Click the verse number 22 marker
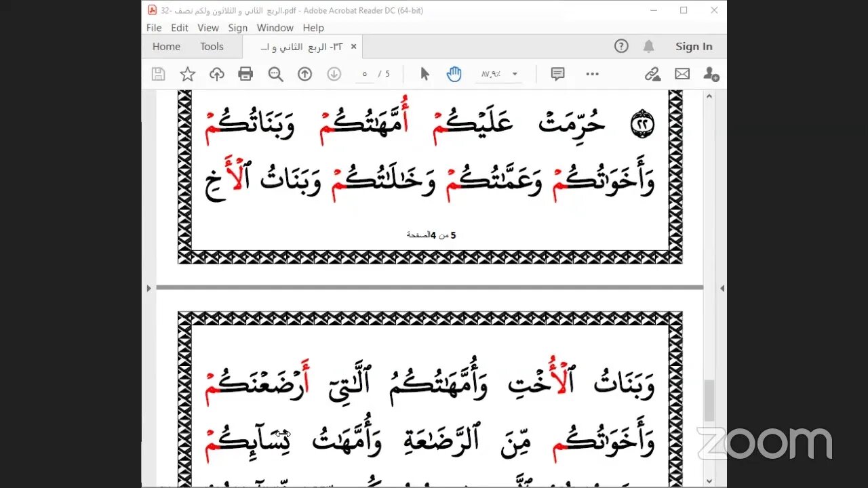The height and width of the screenshot is (488, 868). 642,125
